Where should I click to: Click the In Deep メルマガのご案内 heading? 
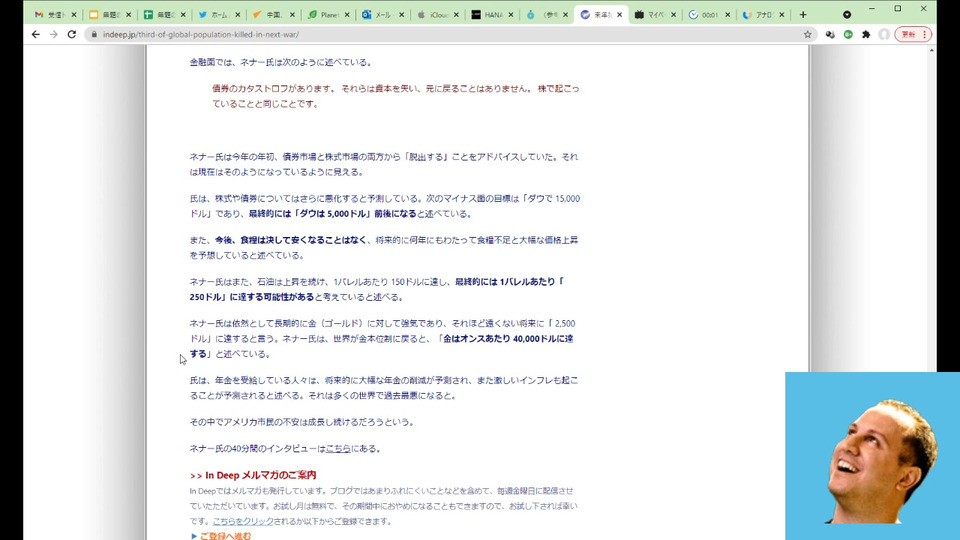(253, 475)
